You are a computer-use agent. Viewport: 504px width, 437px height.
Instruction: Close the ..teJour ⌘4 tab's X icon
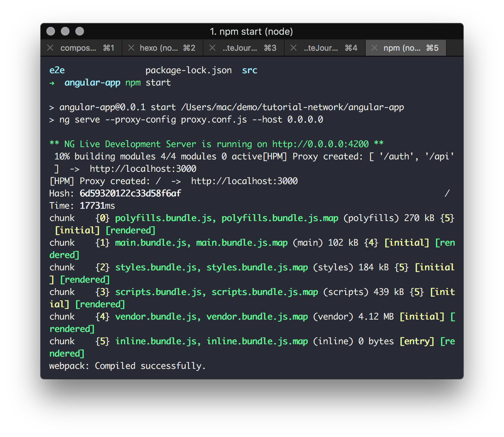coord(293,47)
